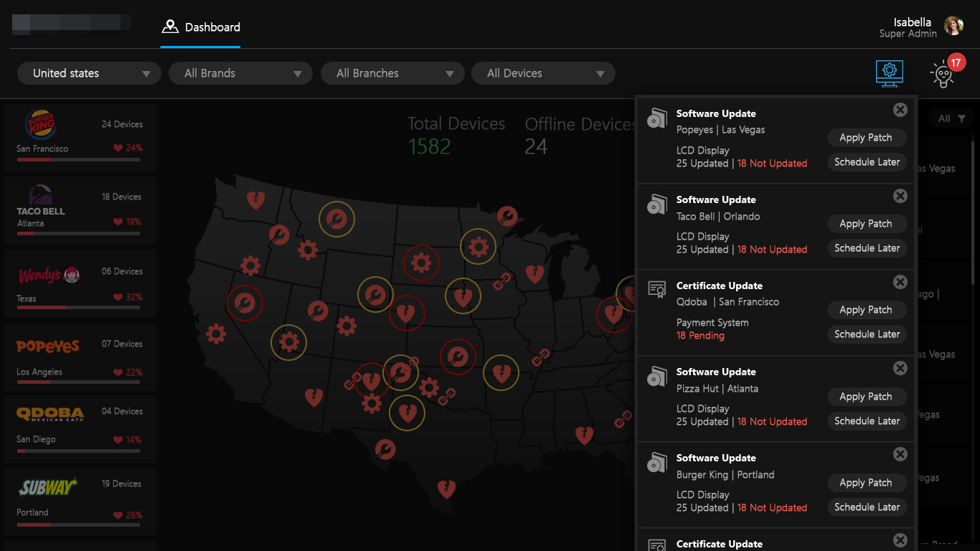980x551 pixels.
Task: Close the Burger King Portland notification
Action: point(900,454)
